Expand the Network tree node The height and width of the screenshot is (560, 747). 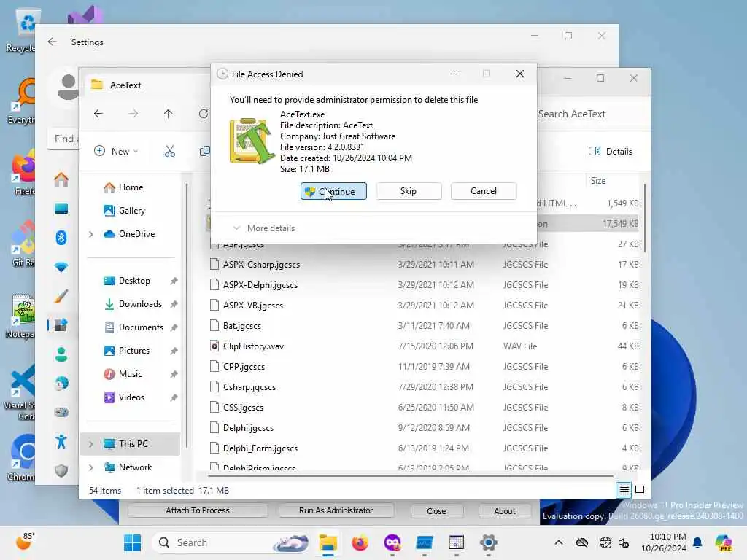tap(91, 467)
